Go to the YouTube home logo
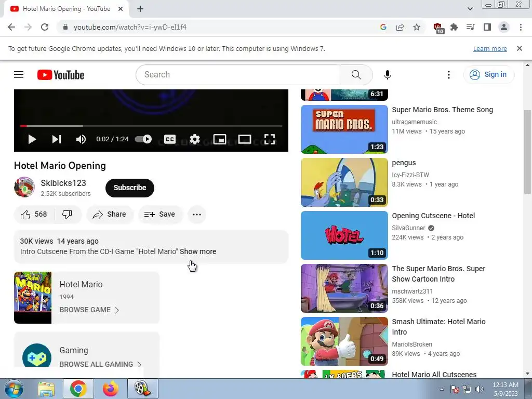This screenshot has height=399, width=532. (61, 75)
